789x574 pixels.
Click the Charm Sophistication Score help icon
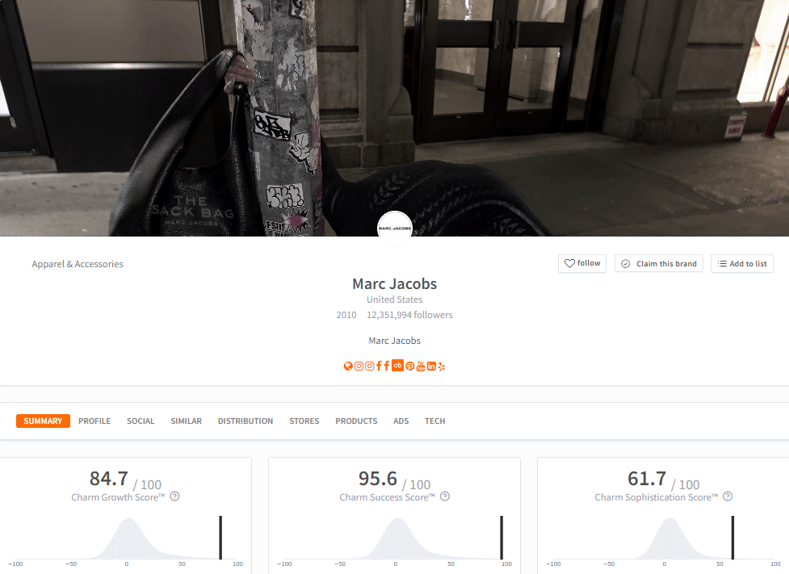tap(728, 497)
